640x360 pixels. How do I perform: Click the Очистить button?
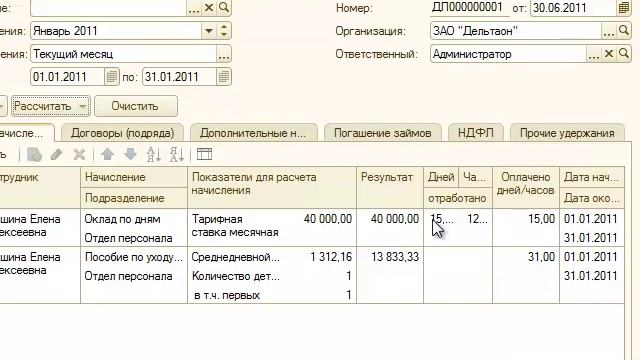[136, 106]
